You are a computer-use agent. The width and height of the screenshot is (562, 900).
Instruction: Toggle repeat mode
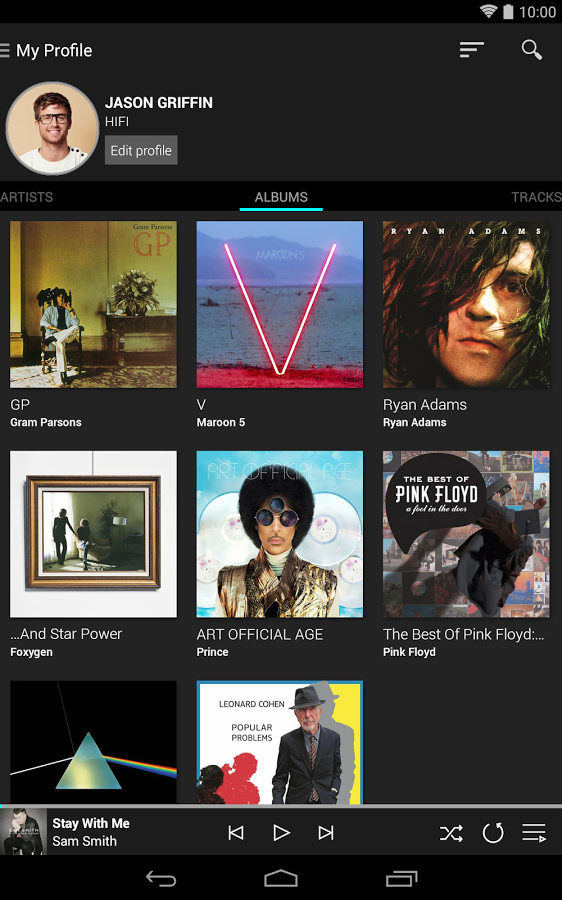493,832
